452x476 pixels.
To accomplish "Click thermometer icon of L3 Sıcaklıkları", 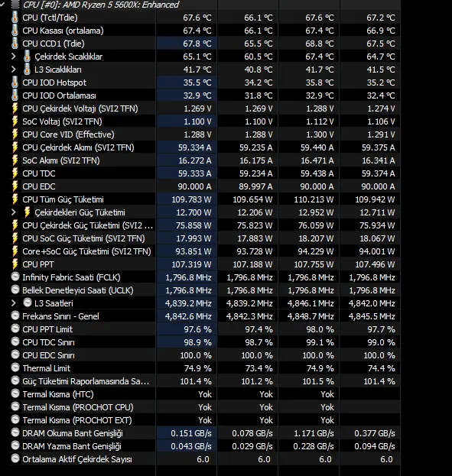I will [x=27, y=70].
